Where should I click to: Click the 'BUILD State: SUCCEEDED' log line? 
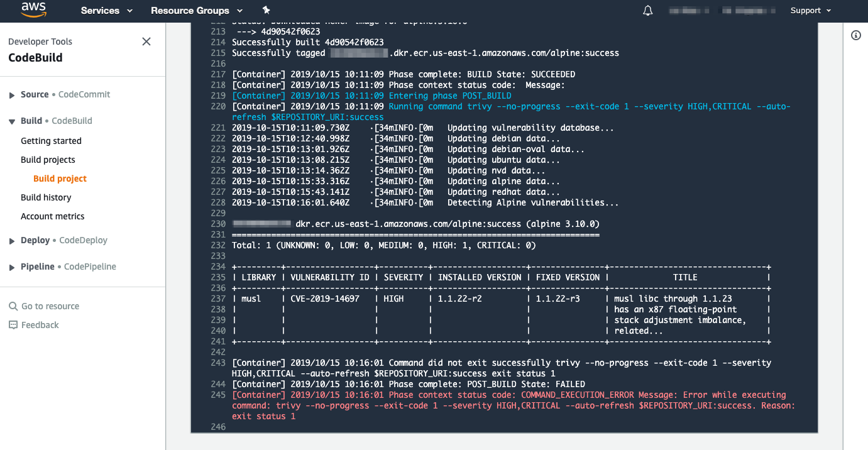[x=404, y=74]
